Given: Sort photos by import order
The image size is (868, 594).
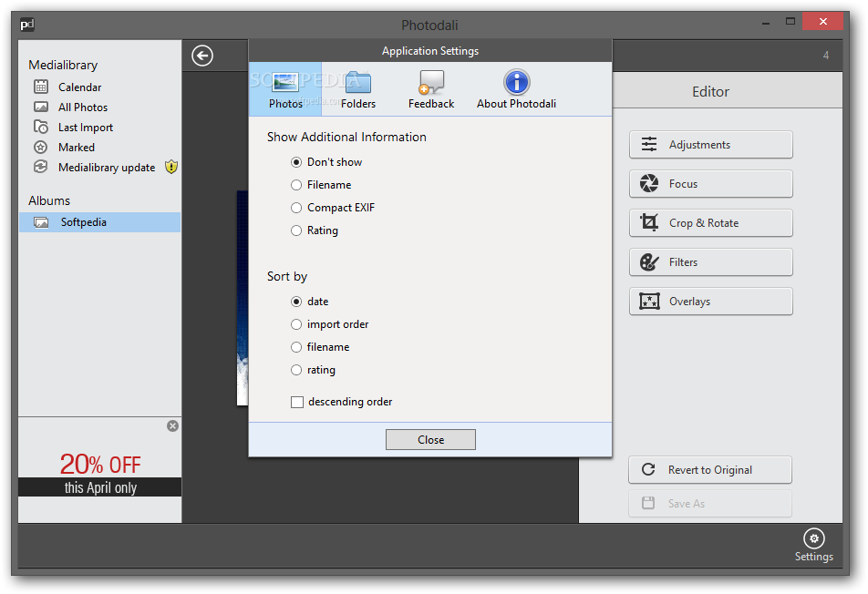Looking at the screenshot, I should click(296, 324).
